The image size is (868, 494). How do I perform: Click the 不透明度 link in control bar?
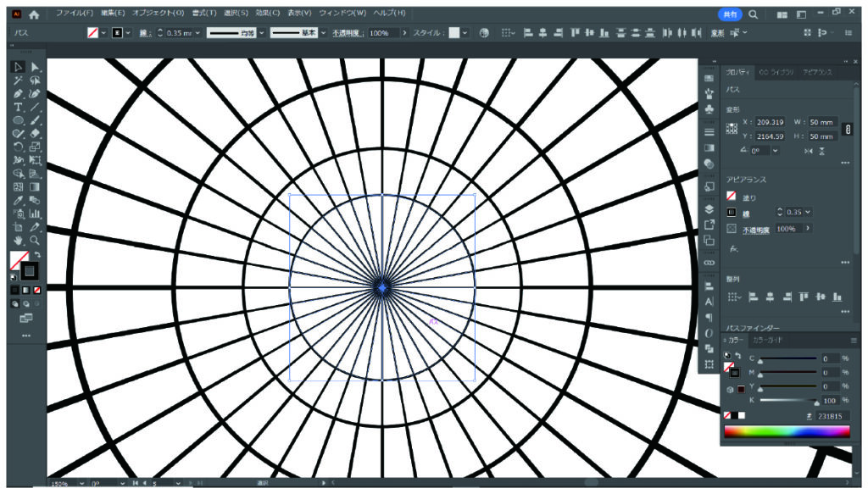click(347, 33)
